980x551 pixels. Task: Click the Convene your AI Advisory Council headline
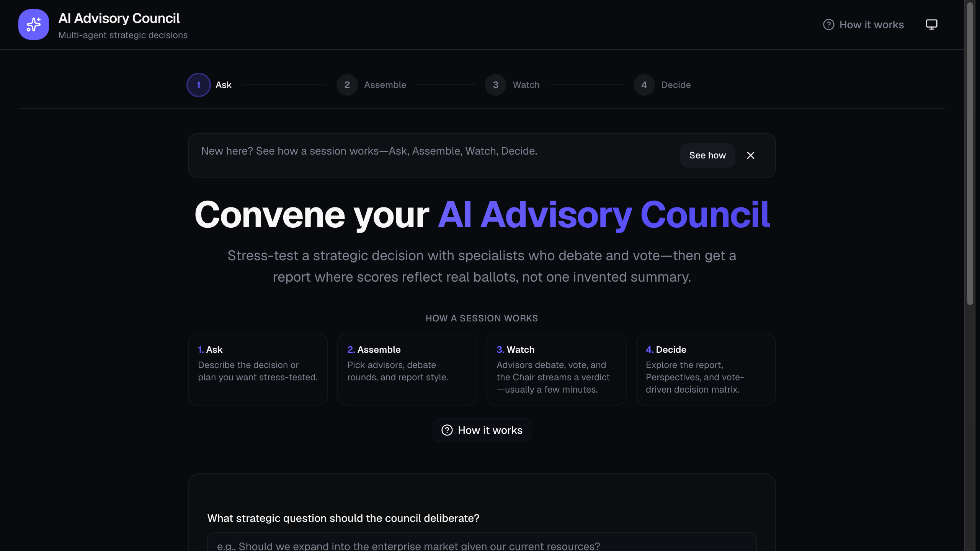tap(482, 215)
